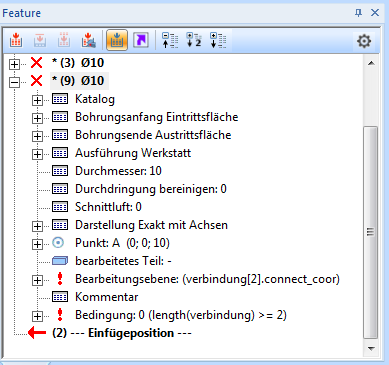Screen dimensions: 389x365
Task: Click the Punkt: A circle icon
Action: click(x=58, y=243)
